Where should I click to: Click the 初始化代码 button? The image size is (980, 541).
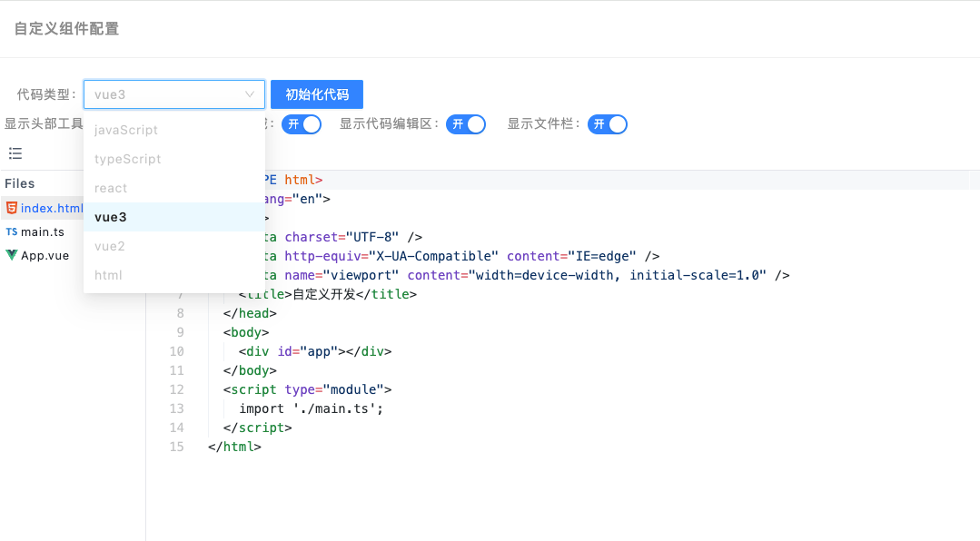point(317,94)
